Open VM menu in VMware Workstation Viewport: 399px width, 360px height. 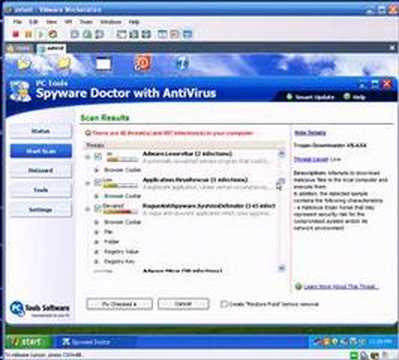click(x=68, y=22)
